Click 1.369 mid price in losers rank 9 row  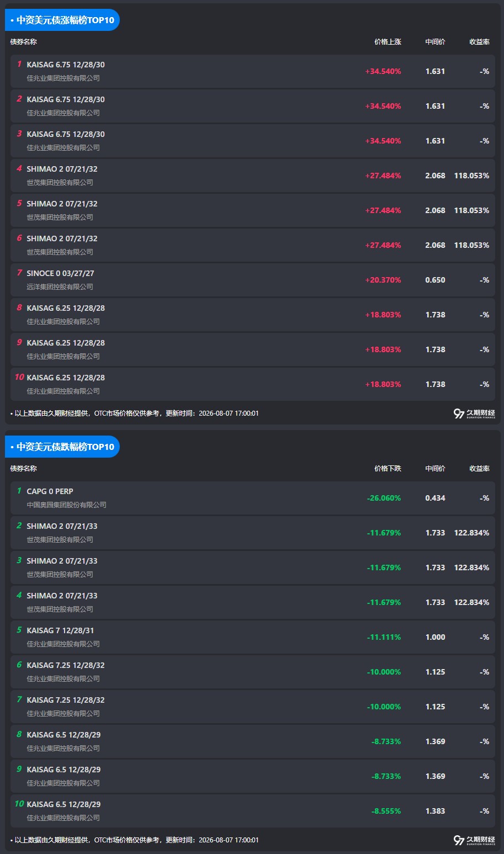pyautogui.click(x=435, y=776)
